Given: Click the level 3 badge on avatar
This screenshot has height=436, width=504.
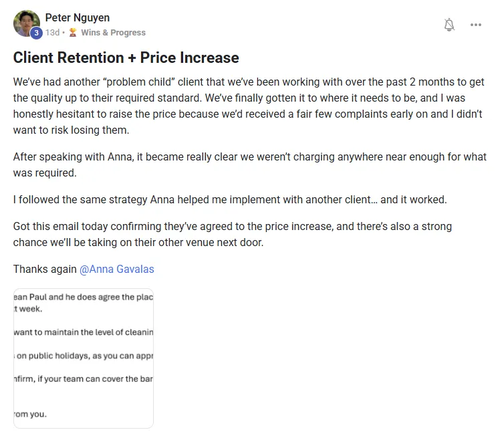Looking at the screenshot, I should point(36,33).
